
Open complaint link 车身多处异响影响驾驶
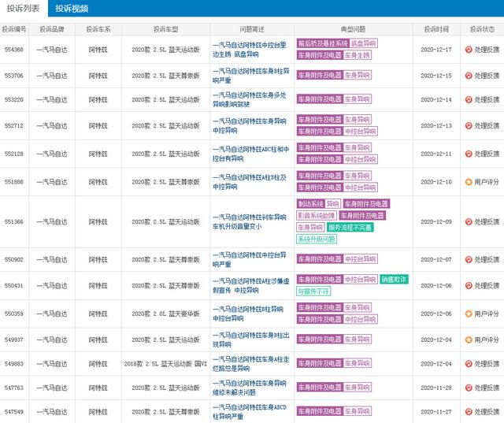pyautogui.click(x=250, y=99)
